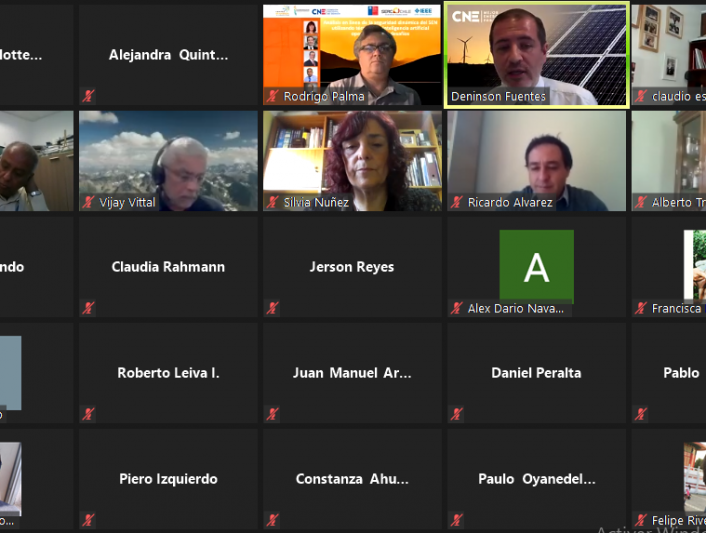Click the mute icon in Jerson Reyes's tile
The image size is (706, 533).
click(x=272, y=308)
